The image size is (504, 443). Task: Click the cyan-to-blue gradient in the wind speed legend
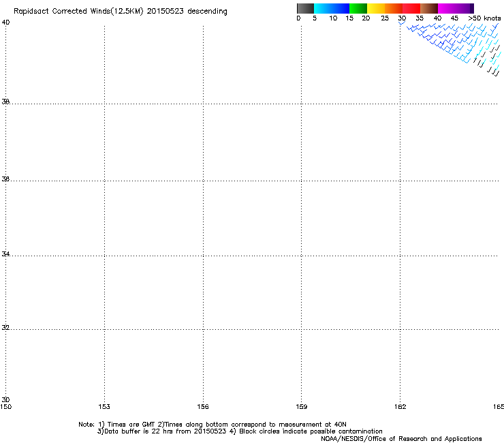click(332, 8)
